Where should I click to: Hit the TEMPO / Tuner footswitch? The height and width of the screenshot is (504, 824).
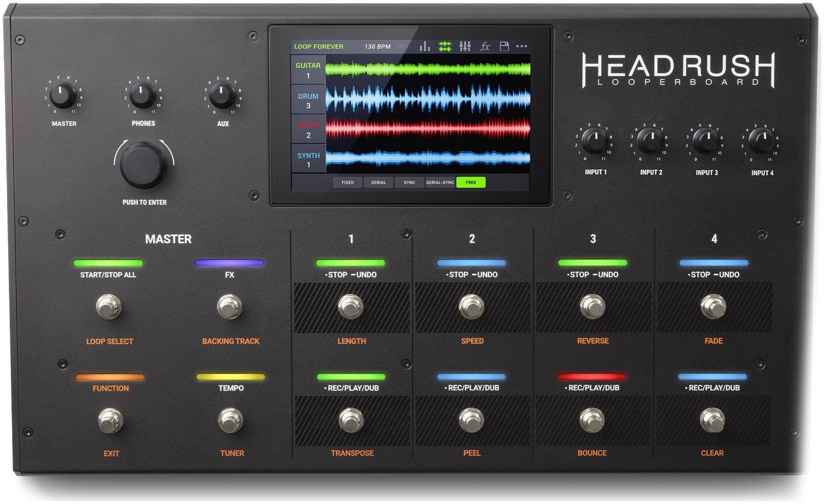[231, 420]
